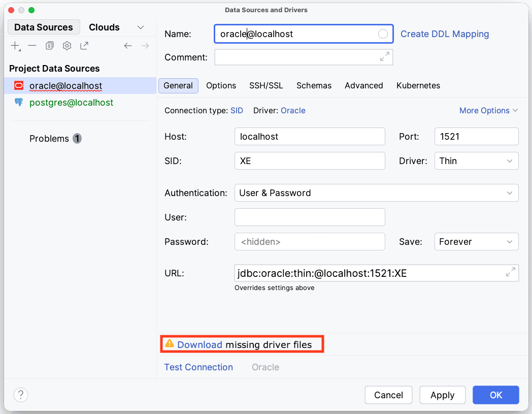This screenshot has height=414, width=532.
Task: Expand the Comment field with the arrows icon
Action: click(x=385, y=57)
